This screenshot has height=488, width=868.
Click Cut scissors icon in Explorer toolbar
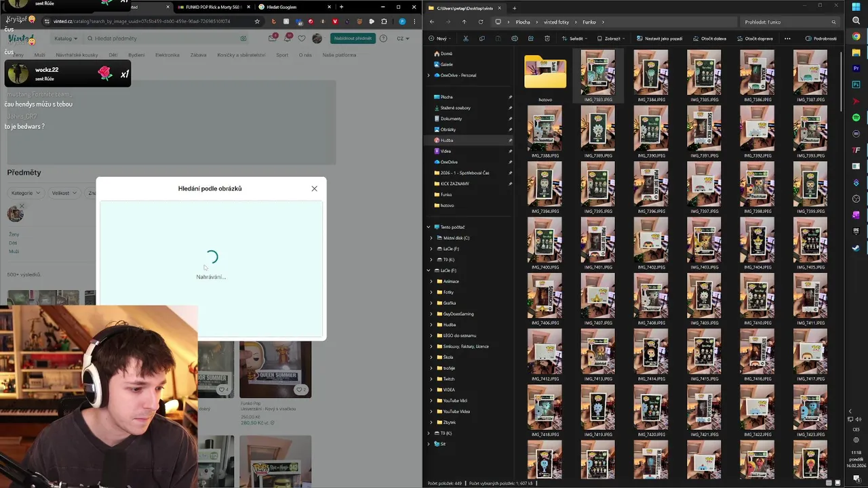[465, 39]
